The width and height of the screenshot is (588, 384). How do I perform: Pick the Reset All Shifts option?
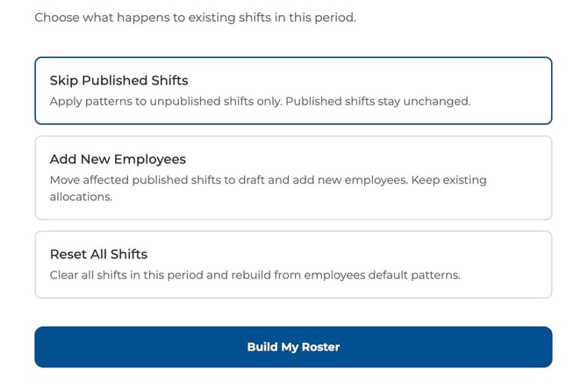pyautogui.click(x=293, y=264)
